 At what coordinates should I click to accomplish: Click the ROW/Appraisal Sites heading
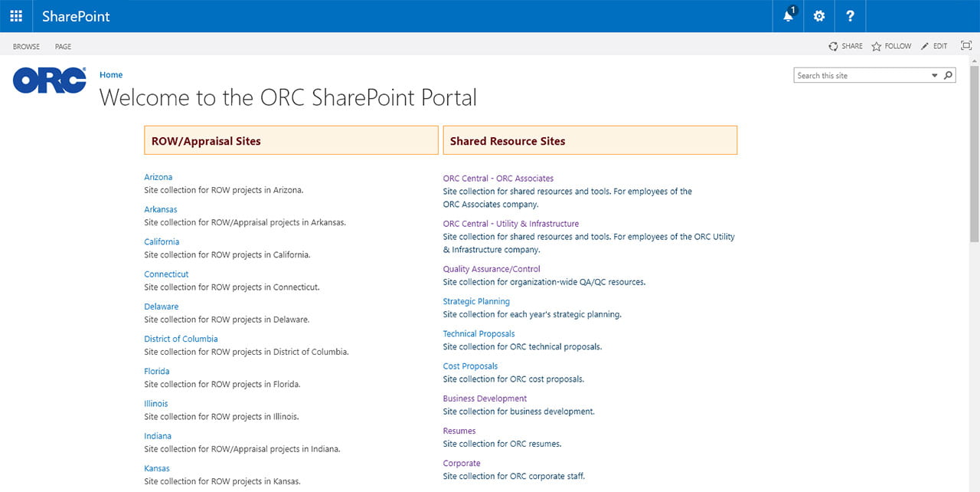point(206,141)
